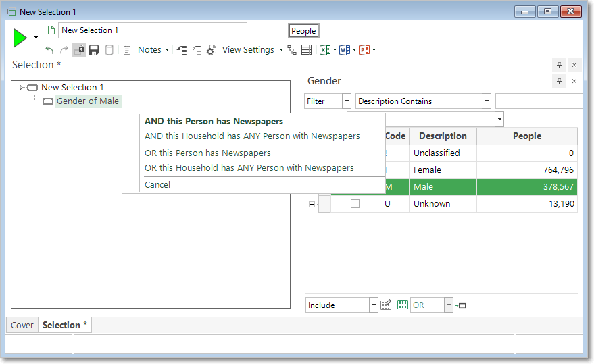Open the PowerPoint export dropdown arrow
Viewport: 594px width, 364px height.
374,50
